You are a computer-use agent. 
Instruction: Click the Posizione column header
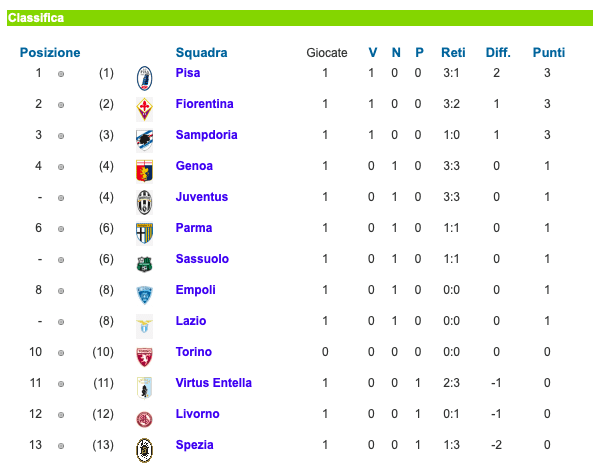point(50,53)
